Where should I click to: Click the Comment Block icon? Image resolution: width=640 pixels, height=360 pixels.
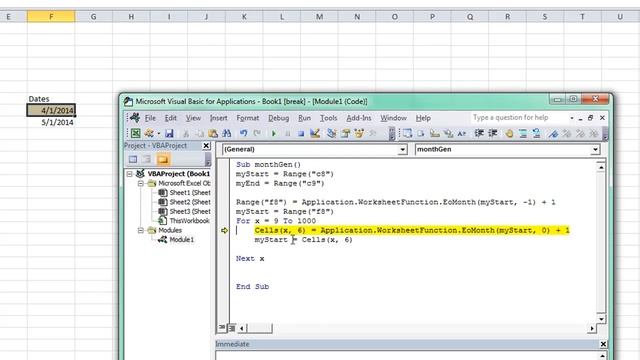[523, 133]
